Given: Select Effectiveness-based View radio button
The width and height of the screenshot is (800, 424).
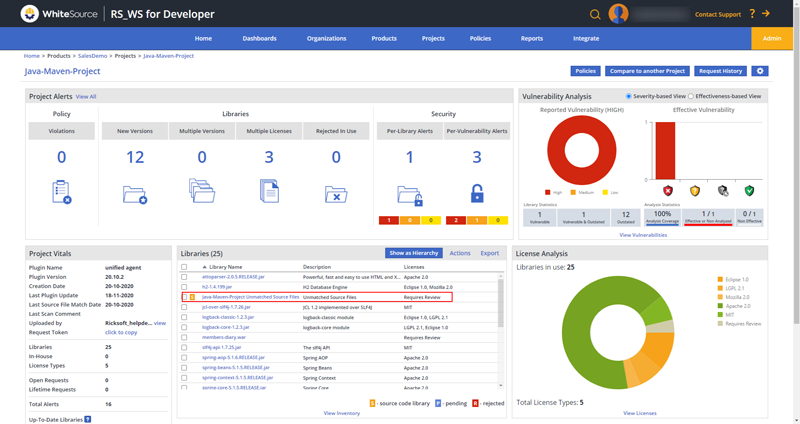Looking at the screenshot, I should (x=691, y=96).
